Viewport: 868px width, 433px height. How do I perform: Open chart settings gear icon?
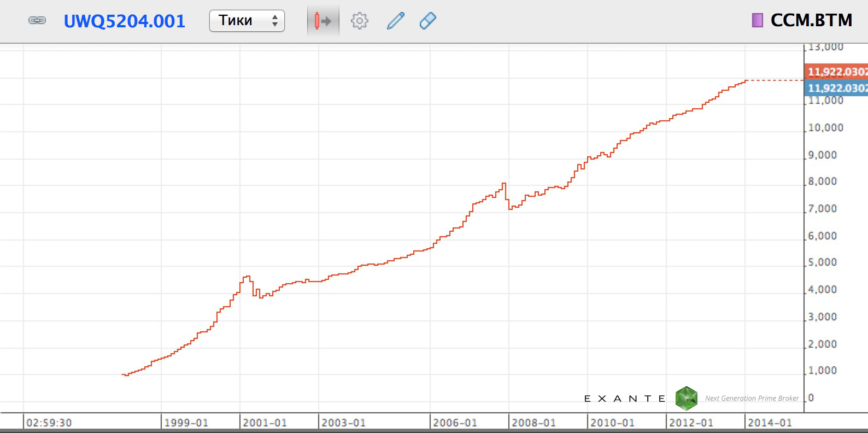[x=359, y=21]
